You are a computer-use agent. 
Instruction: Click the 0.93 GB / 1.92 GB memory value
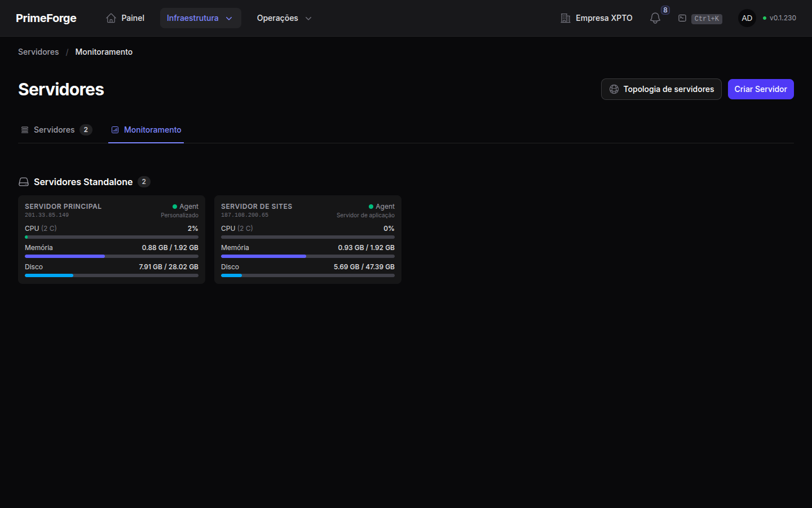pyautogui.click(x=367, y=248)
